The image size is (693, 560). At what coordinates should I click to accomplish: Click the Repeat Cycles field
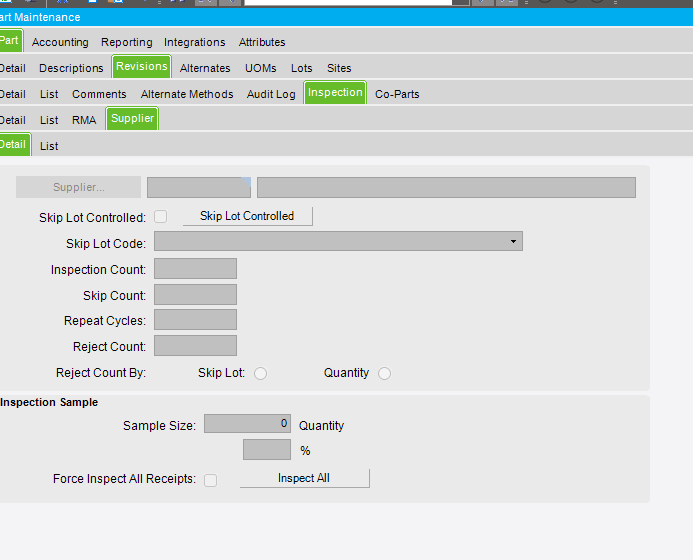[x=195, y=320]
